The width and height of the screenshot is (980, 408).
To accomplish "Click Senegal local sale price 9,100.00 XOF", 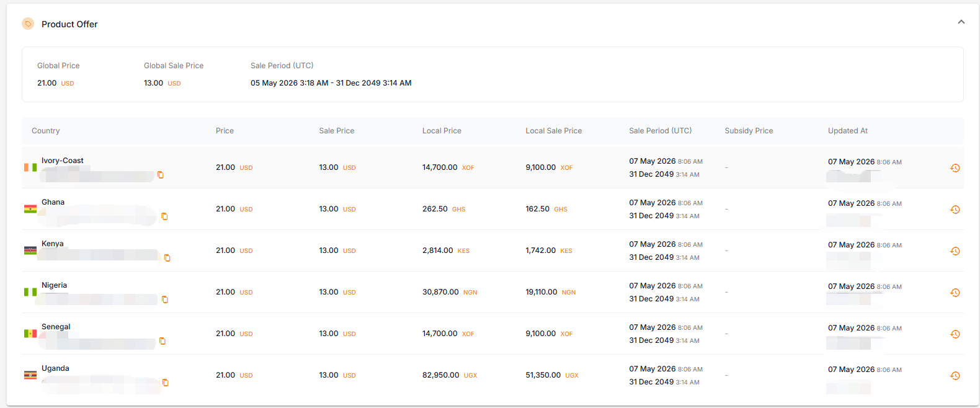I will click(x=549, y=334).
